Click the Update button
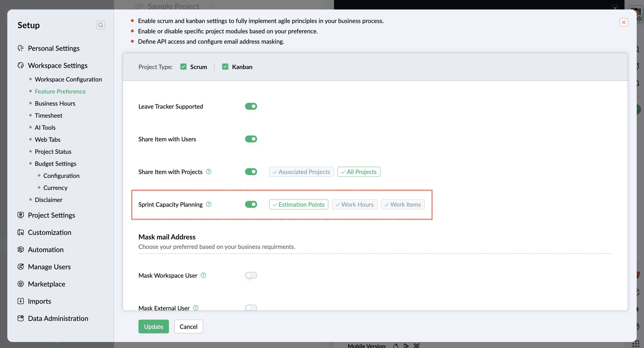The image size is (644, 348). pos(153,326)
